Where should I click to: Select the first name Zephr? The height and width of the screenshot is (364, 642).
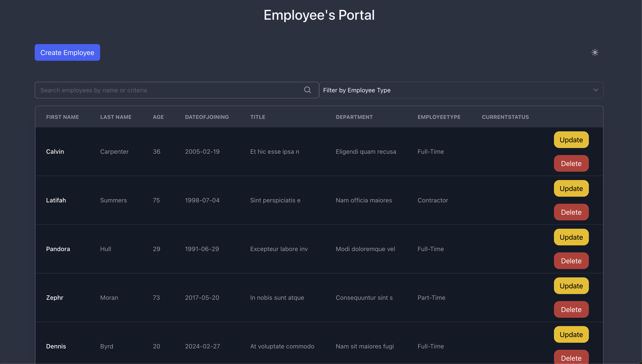tap(55, 298)
